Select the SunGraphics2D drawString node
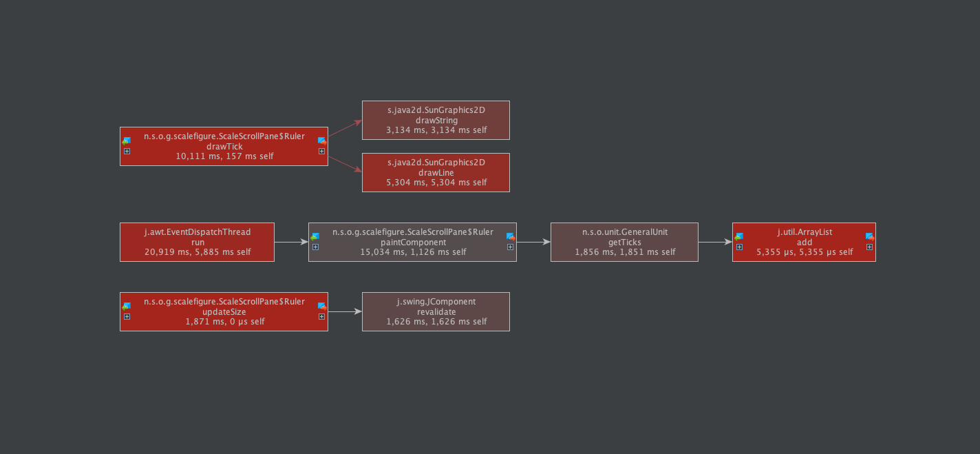Screen dimensions: 980x454 [x=436, y=121]
